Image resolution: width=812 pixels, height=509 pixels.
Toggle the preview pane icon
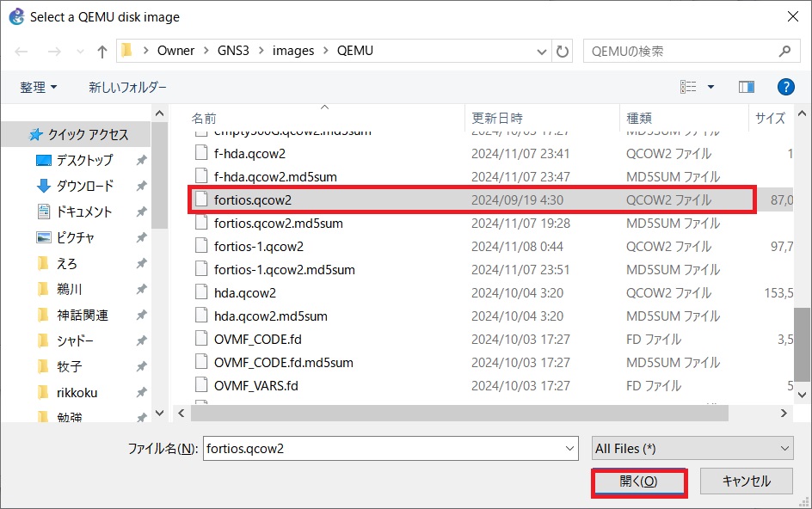747,87
